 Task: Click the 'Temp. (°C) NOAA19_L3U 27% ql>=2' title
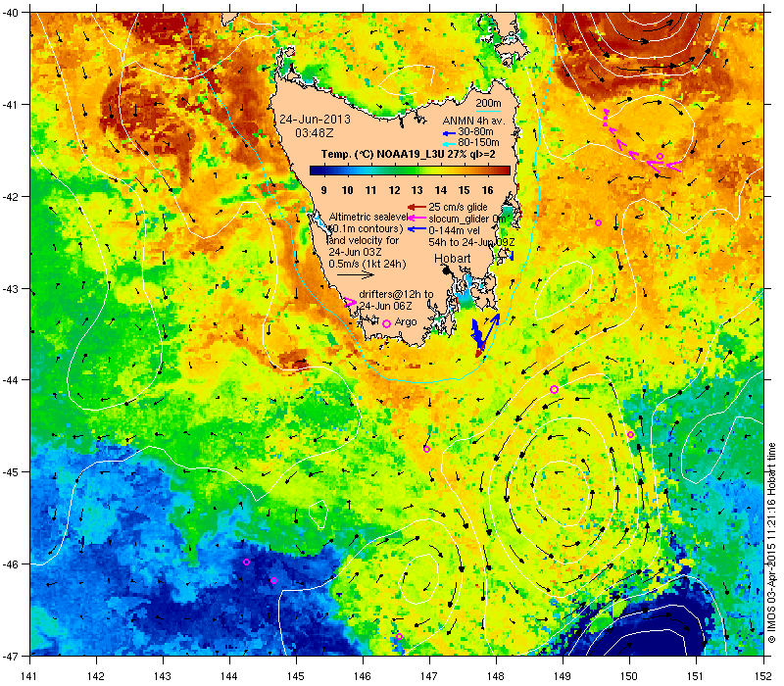tap(409, 155)
